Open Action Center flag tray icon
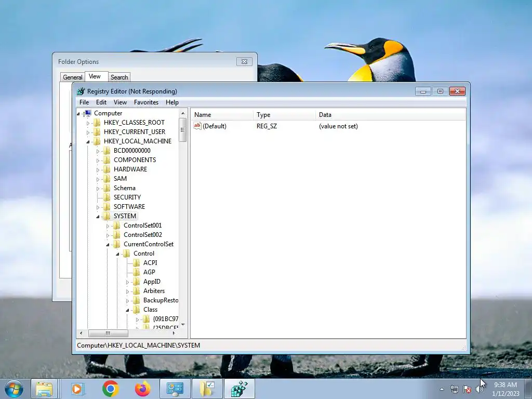Screen dimensions: 532x399 click(467, 389)
